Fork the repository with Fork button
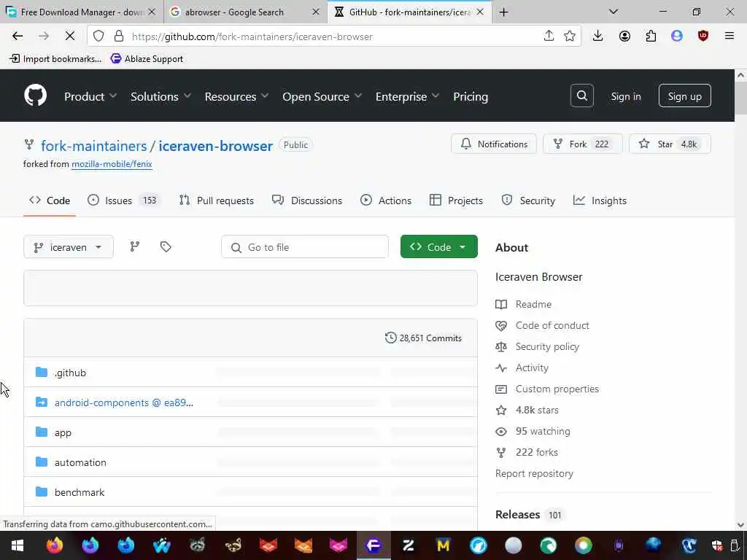This screenshot has width=747, height=560. pos(582,144)
